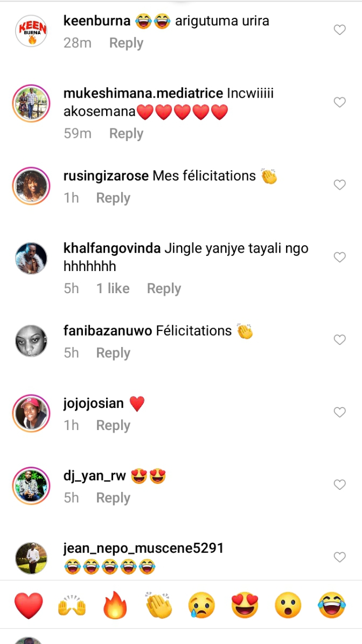Tap the raised hands quick-reaction emoji

click(72, 605)
